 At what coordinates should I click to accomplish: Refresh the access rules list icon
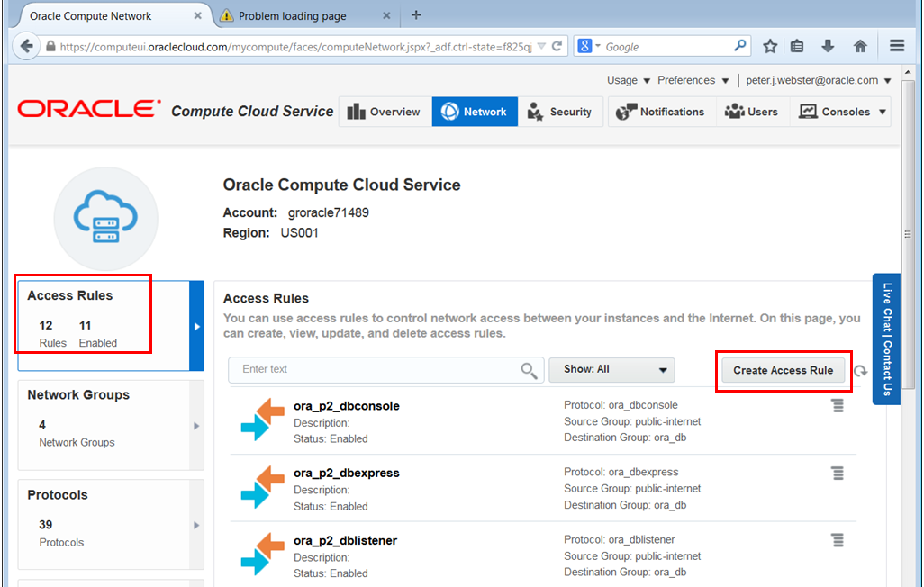[x=860, y=371]
